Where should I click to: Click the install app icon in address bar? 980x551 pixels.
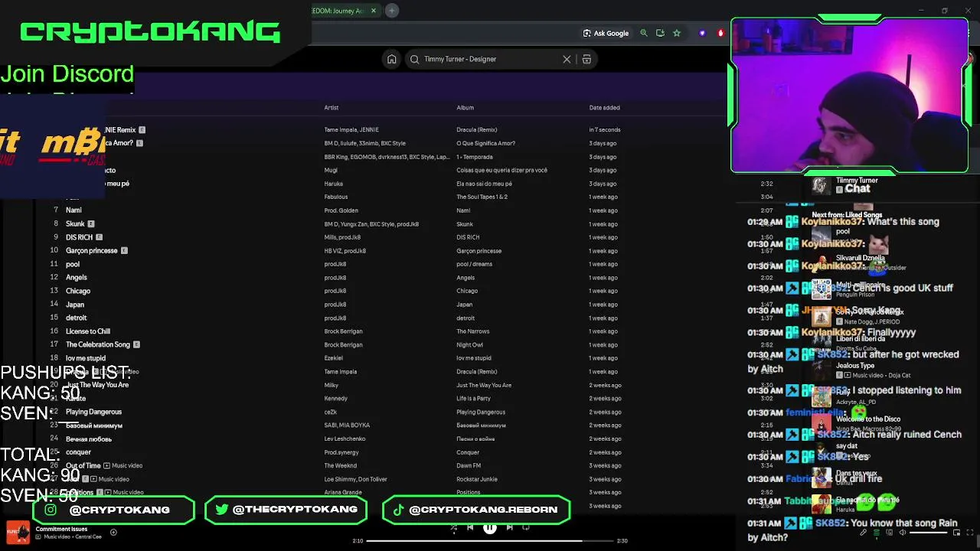(x=660, y=33)
